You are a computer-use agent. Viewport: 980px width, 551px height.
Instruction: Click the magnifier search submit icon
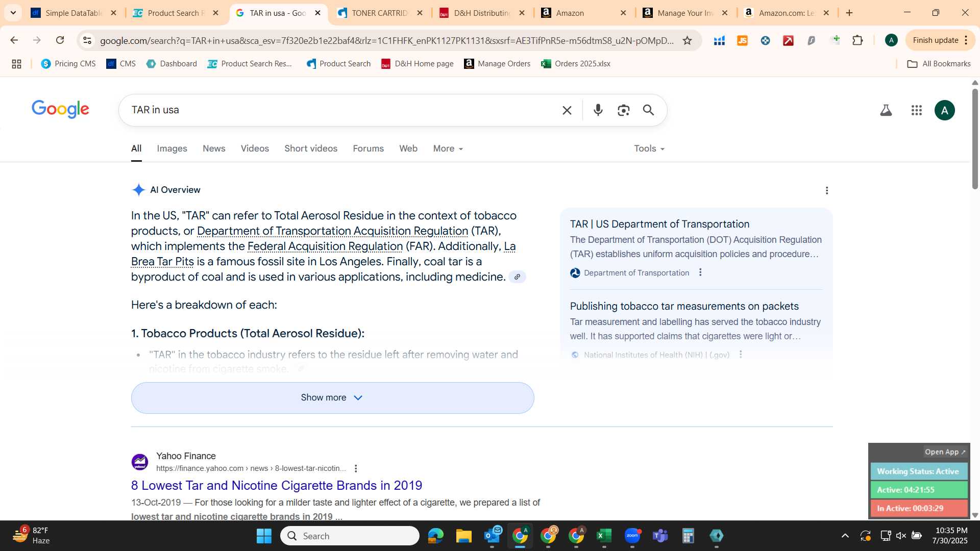point(648,110)
